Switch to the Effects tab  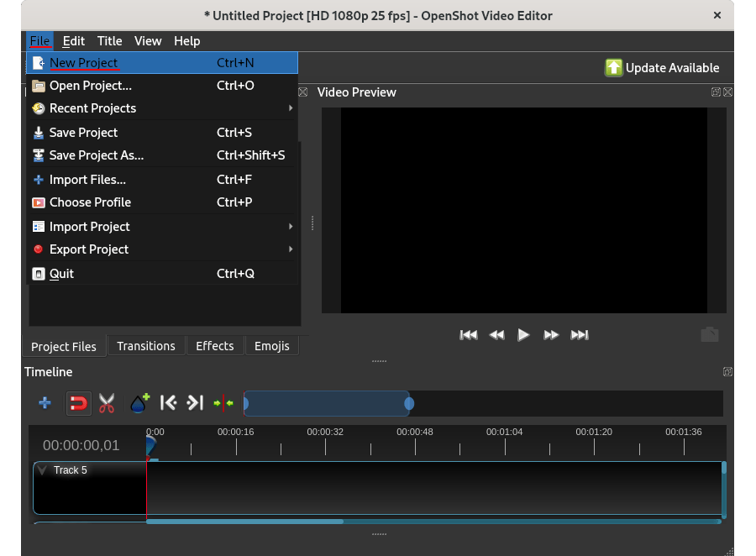(214, 346)
